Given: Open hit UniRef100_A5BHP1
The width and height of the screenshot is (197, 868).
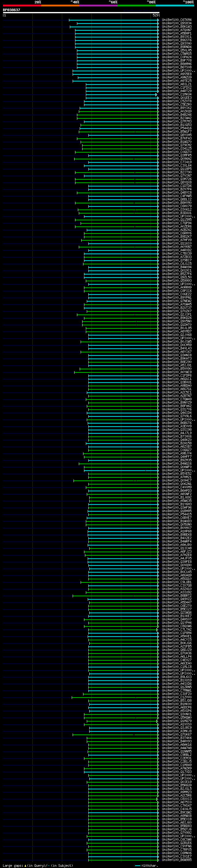Looking at the screenshot, I should click(x=177, y=33).
